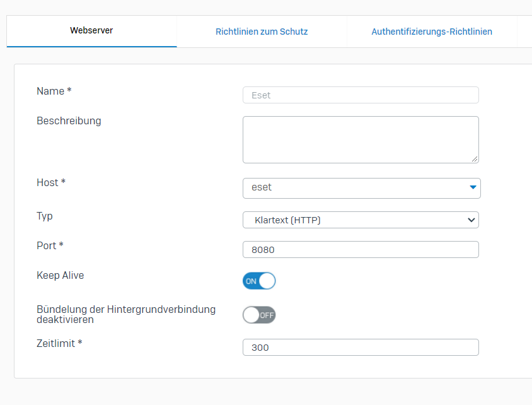The height and width of the screenshot is (405, 532).
Task: Select the Zeitlimit field with 300
Action: pyautogui.click(x=360, y=348)
